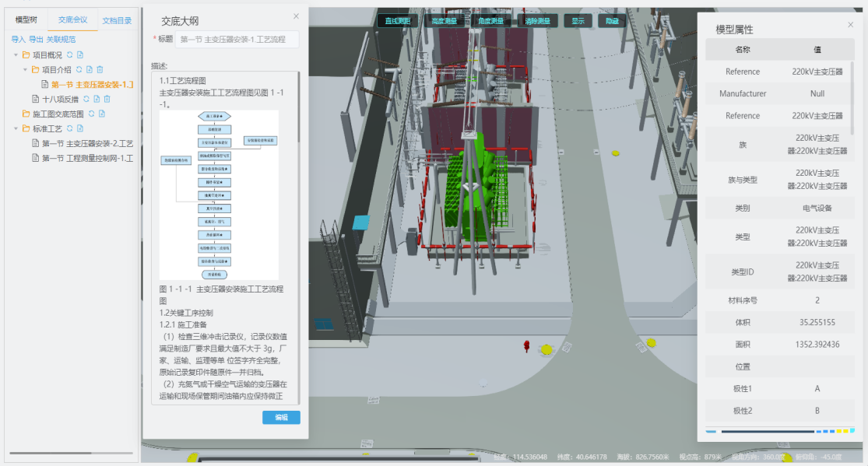The height and width of the screenshot is (466, 868).
Task: Collapse the 项目介绍 tree node
Action: 25,70
